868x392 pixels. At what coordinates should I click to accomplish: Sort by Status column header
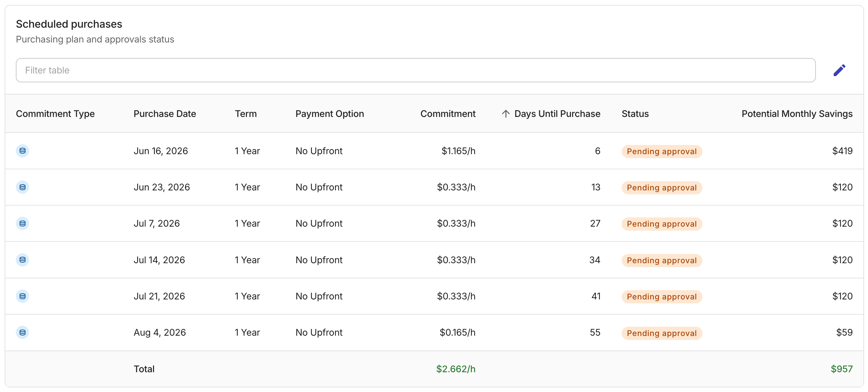tap(635, 114)
